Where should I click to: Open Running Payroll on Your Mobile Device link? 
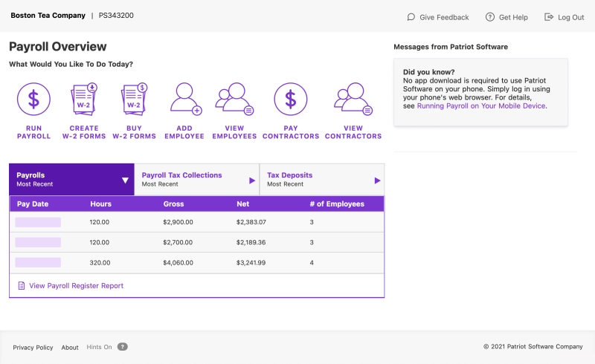click(481, 106)
